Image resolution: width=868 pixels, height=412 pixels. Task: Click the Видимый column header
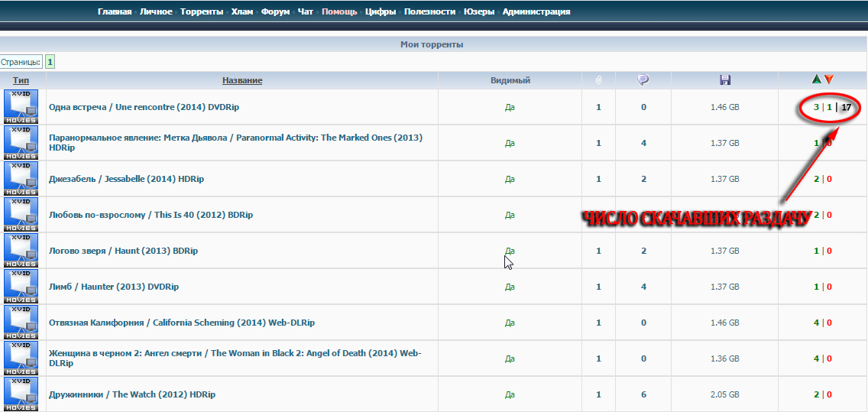[x=510, y=81]
